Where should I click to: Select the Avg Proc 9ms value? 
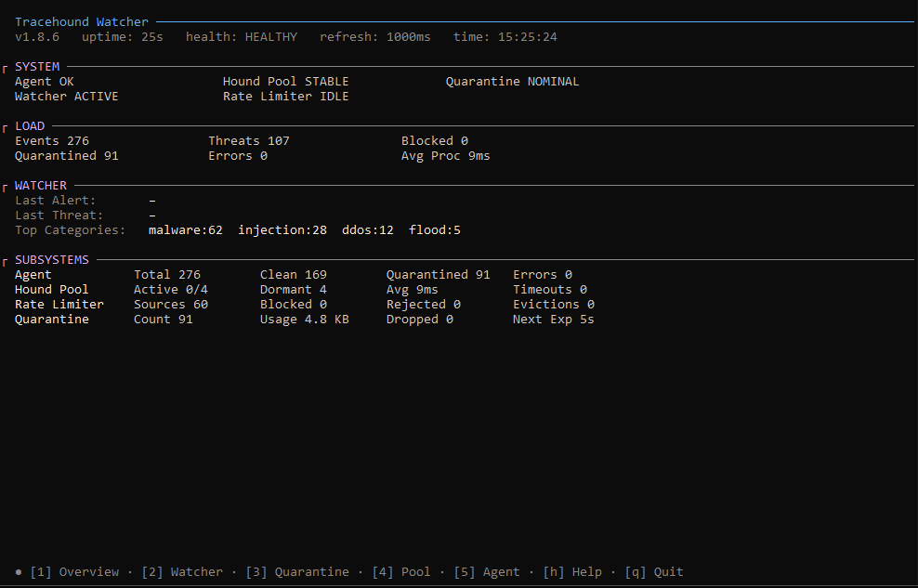coord(446,156)
